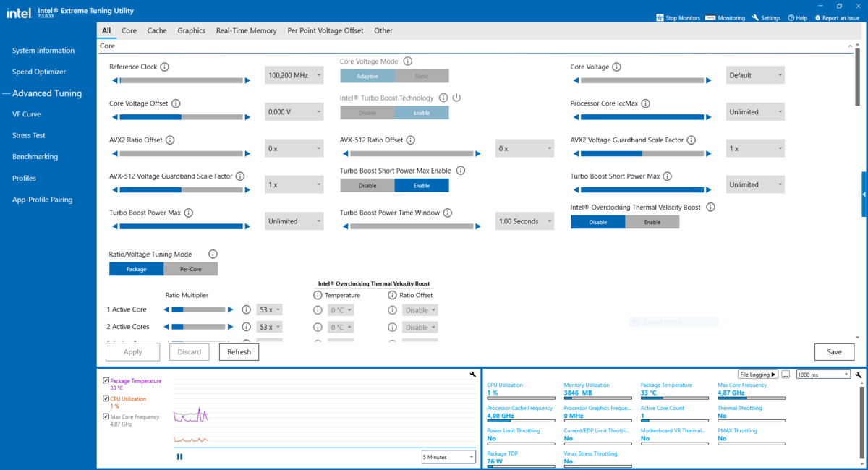868x470 pixels.
Task: Pause the monitoring graph
Action: [x=179, y=457]
